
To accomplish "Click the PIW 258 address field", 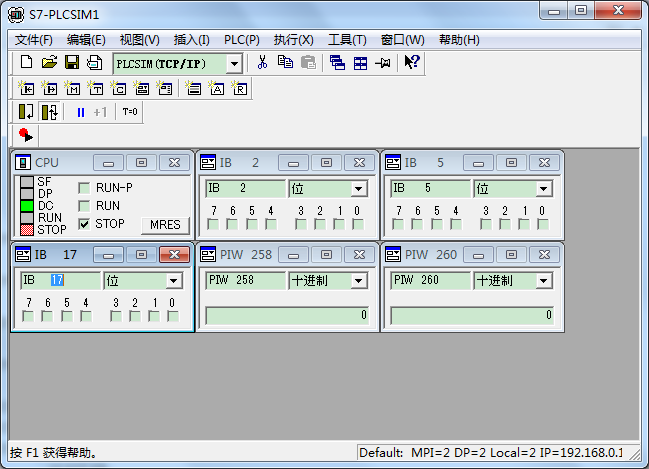I will click(245, 281).
